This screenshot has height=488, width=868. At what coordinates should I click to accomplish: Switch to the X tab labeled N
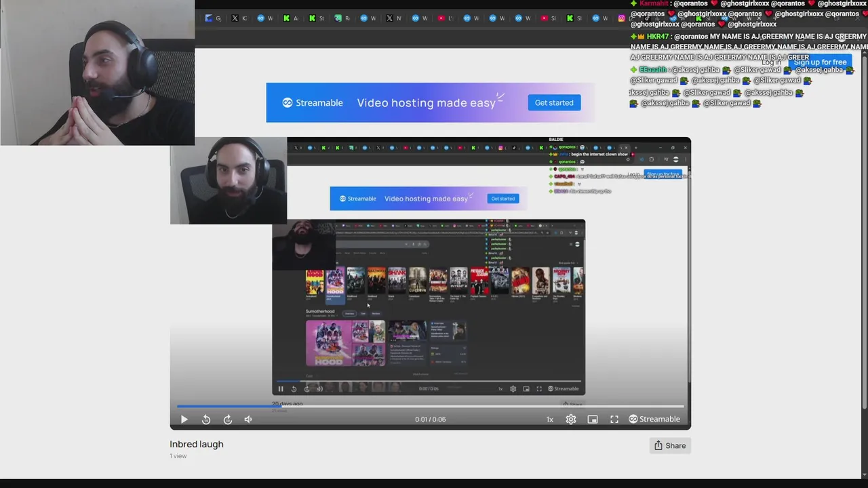394,18
